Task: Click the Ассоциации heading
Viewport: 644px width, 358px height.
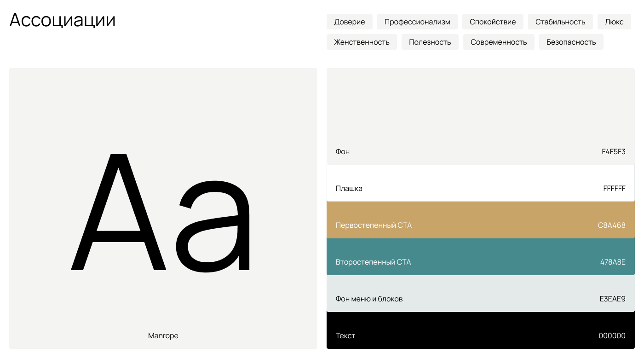Action: [x=63, y=20]
